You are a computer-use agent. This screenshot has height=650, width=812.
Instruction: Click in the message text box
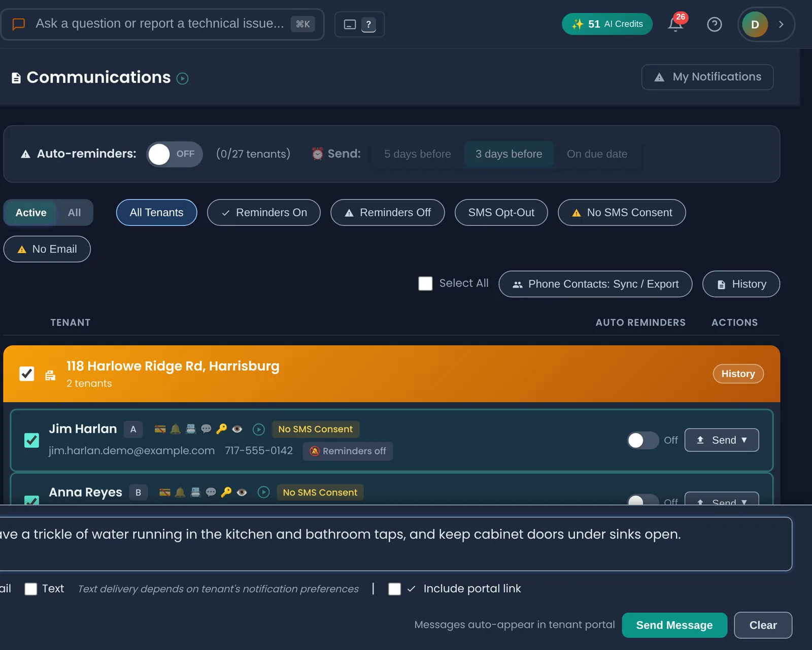396,544
